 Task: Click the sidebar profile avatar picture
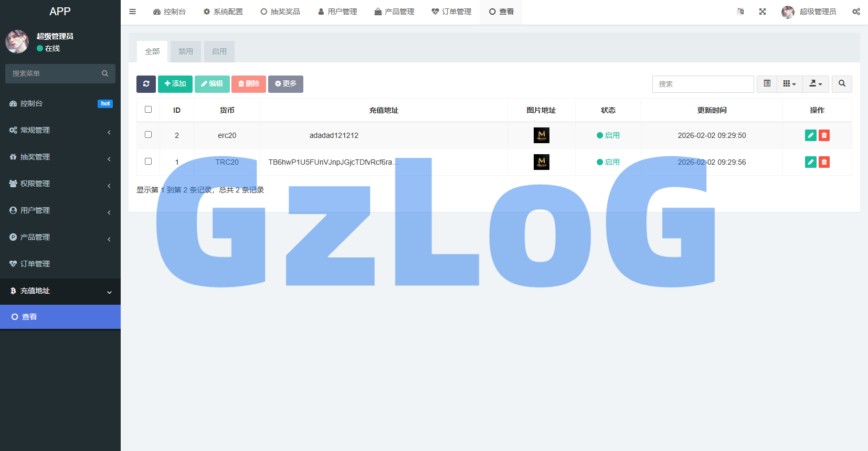tap(17, 41)
